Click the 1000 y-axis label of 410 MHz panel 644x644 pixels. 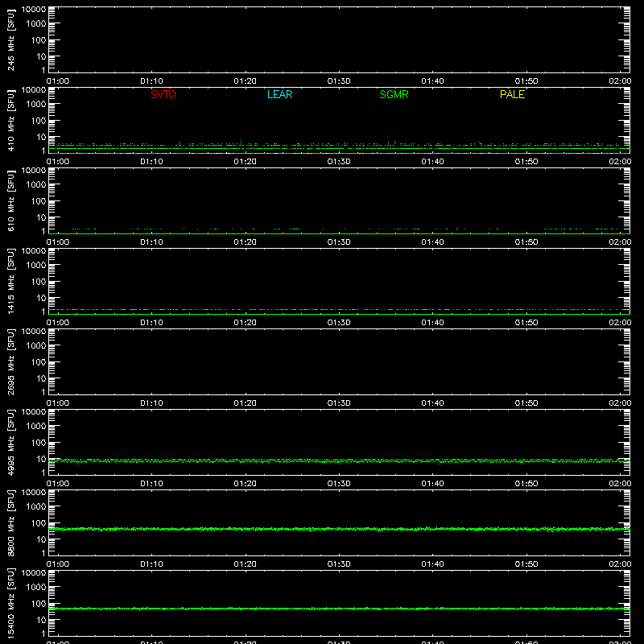pos(36,105)
